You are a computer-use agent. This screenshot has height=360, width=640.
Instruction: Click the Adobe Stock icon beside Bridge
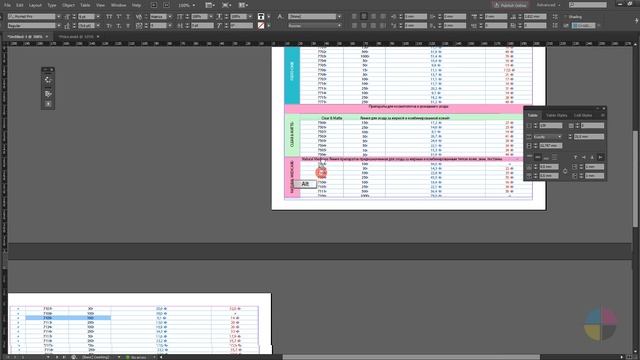pyautogui.click(x=167, y=5)
